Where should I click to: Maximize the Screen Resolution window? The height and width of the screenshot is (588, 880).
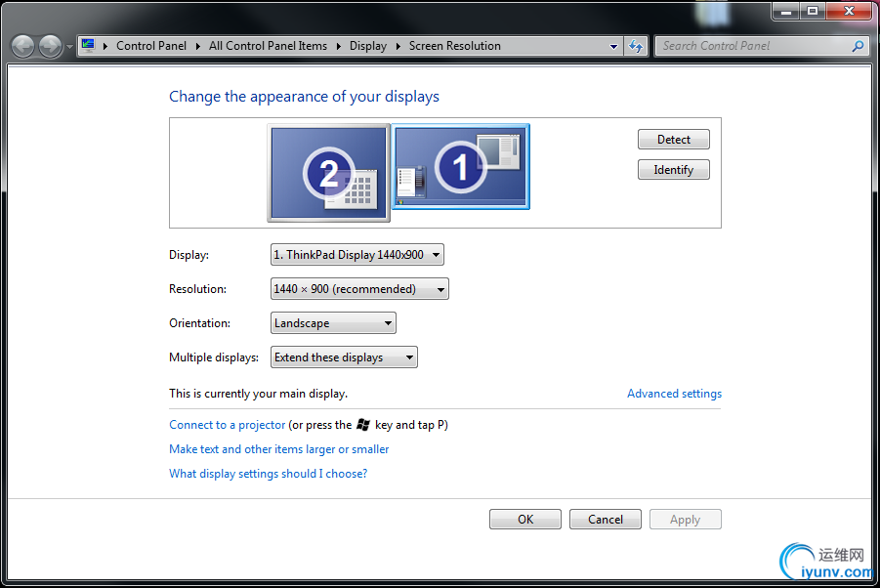pyautogui.click(x=812, y=11)
